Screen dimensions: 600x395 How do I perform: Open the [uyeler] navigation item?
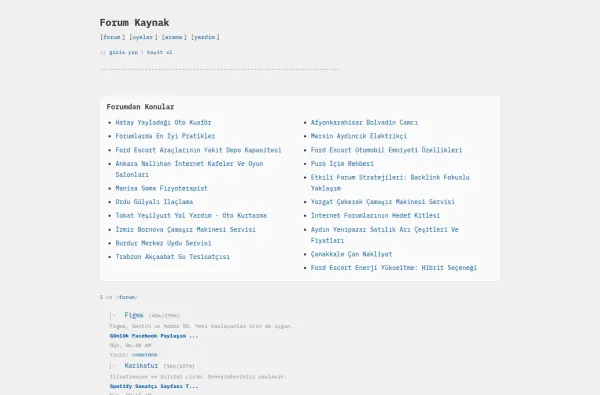pyautogui.click(x=143, y=37)
